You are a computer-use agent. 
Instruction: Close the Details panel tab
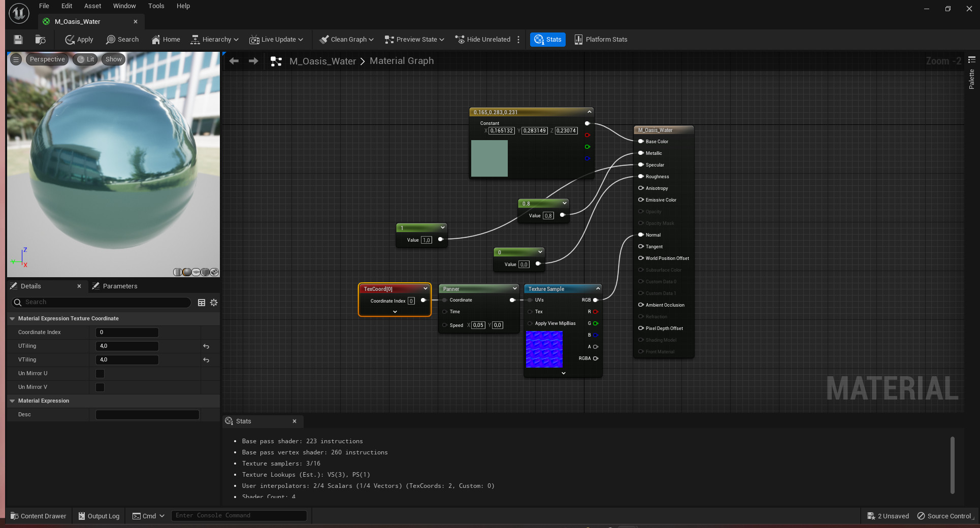(x=79, y=286)
